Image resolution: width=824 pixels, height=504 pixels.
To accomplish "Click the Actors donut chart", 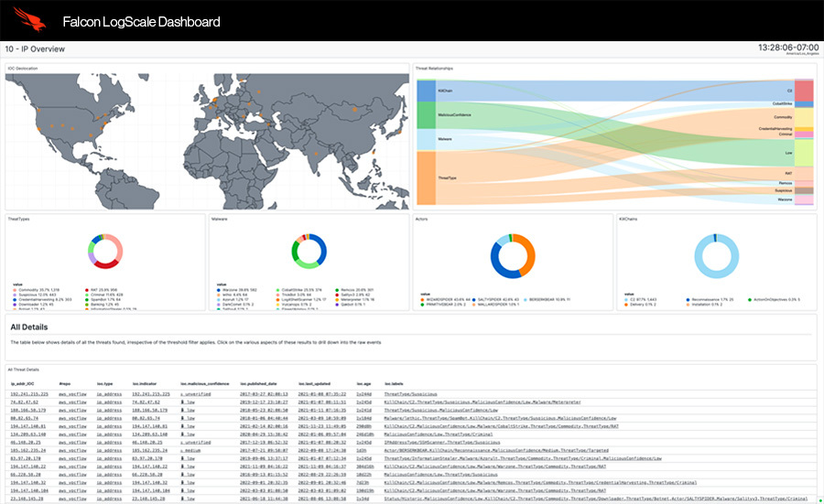I will [512, 253].
